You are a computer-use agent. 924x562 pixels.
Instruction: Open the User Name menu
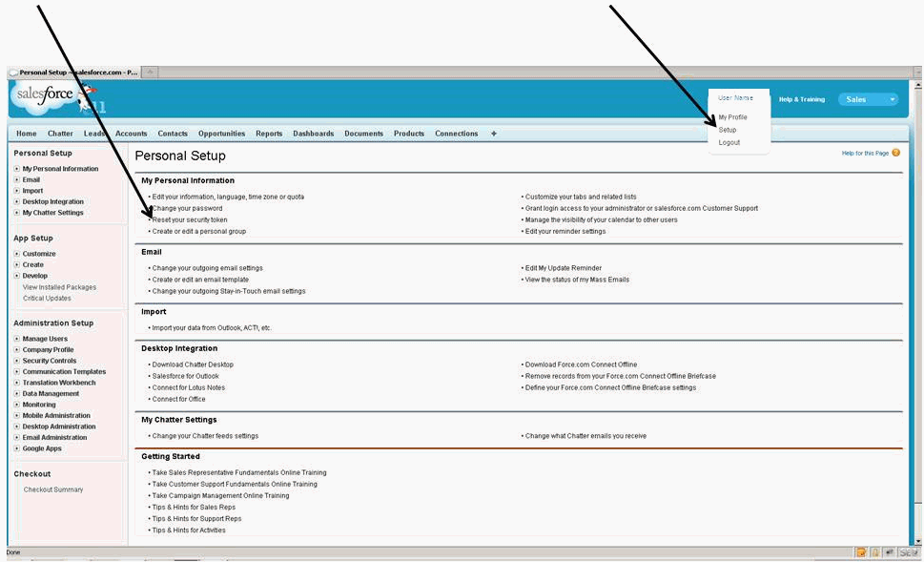point(735,98)
